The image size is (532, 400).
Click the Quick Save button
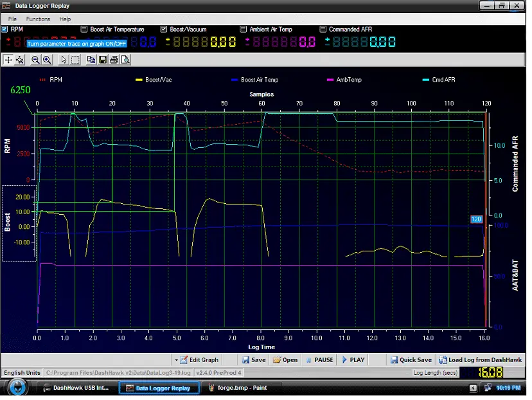point(411,360)
